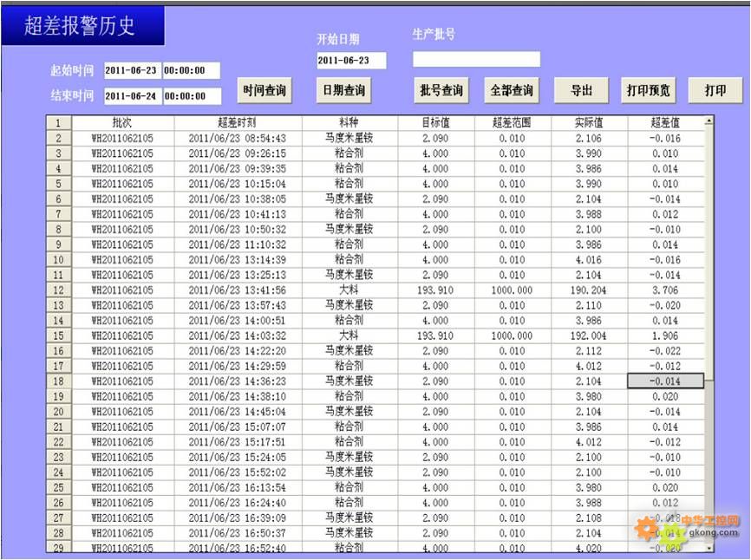Click the actual value 190.204

coord(588,290)
